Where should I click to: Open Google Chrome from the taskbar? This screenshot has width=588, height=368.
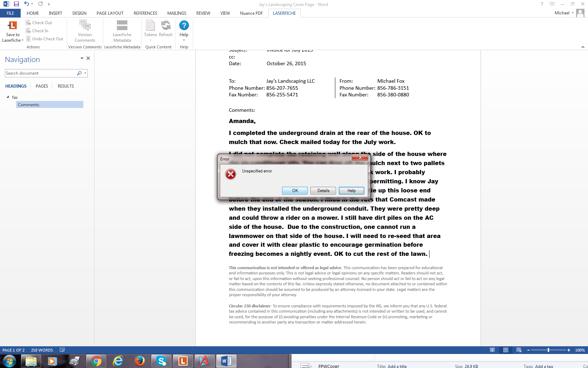(x=96, y=361)
